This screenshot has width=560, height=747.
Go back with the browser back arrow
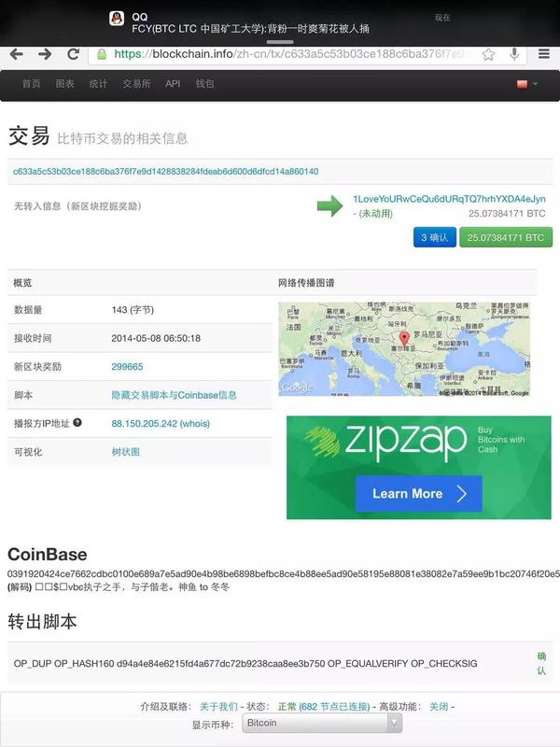[17, 54]
